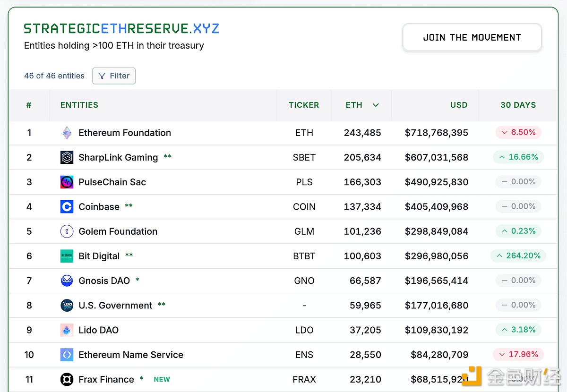Sort by the ENTITIES column header
Screen dimensions: 567x392
[79, 105]
